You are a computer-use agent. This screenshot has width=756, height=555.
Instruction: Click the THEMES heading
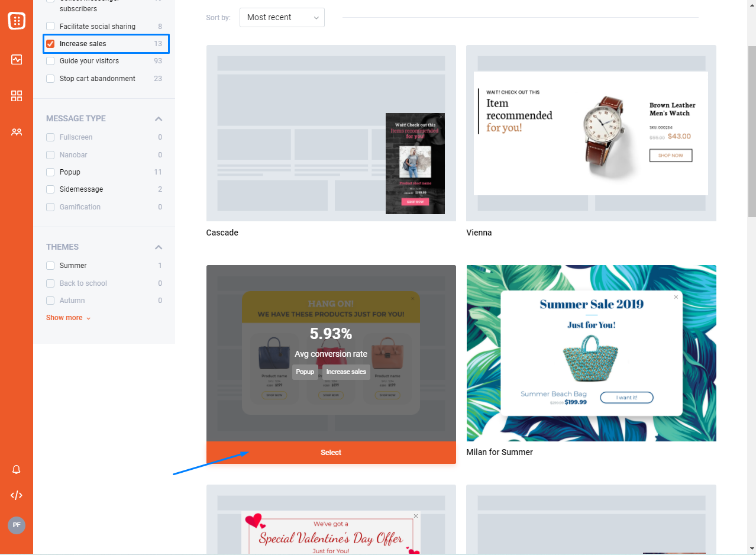pyautogui.click(x=63, y=247)
